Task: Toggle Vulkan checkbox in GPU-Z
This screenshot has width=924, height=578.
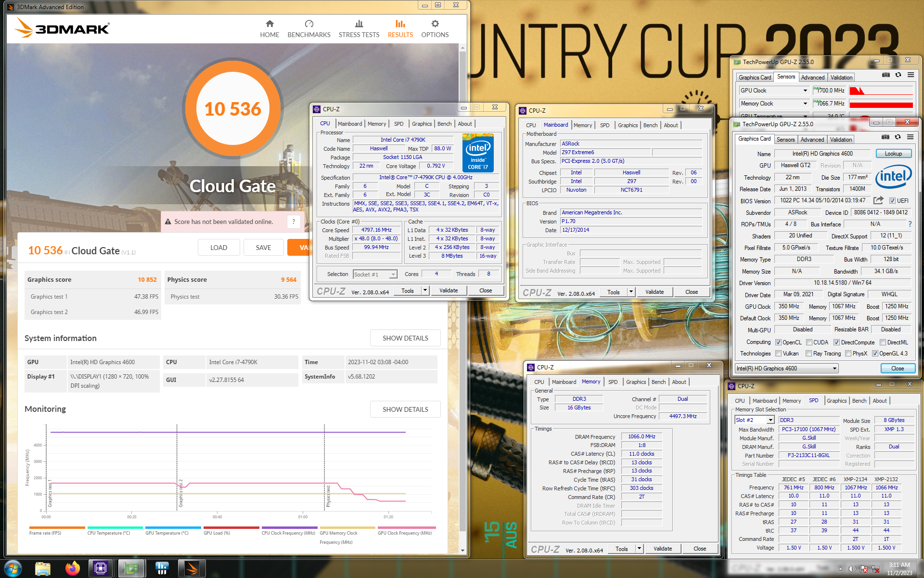Action: coord(778,354)
